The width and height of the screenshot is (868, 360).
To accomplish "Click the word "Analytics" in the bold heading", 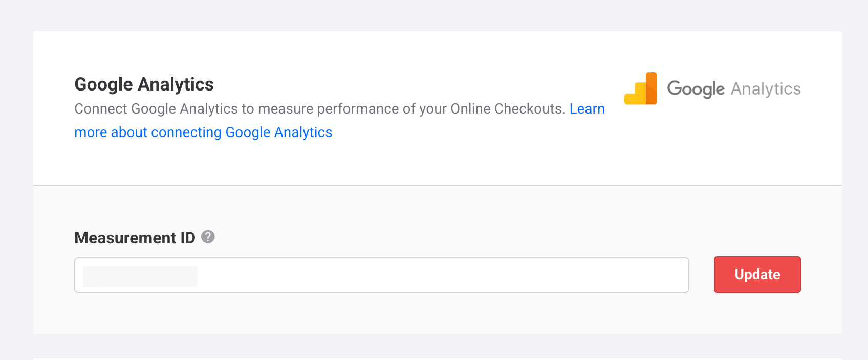I will point(176,84).
